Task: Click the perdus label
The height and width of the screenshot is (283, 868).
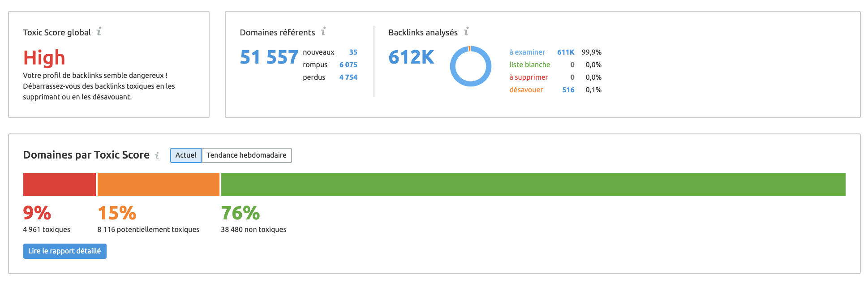Action: click(x=314, y=77)
